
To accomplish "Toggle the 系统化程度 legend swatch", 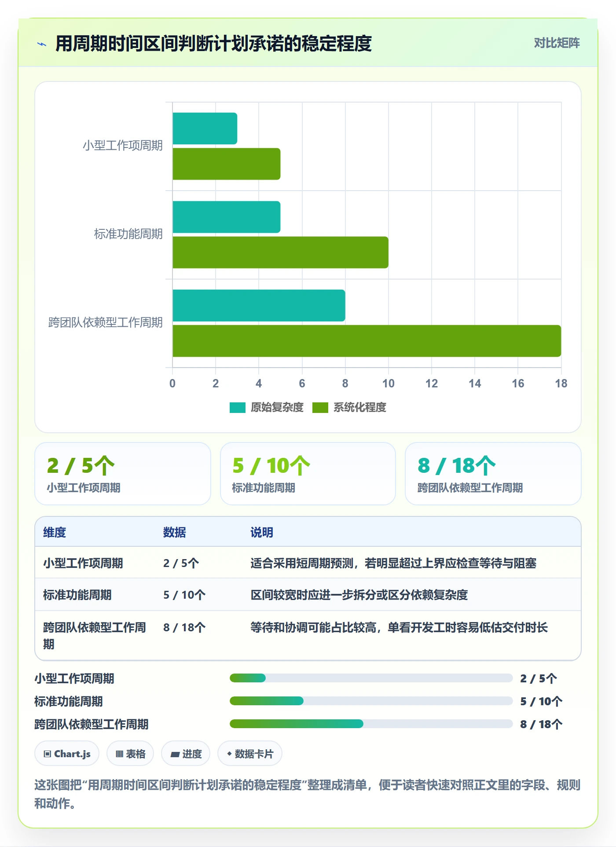I will click(320, 408).
